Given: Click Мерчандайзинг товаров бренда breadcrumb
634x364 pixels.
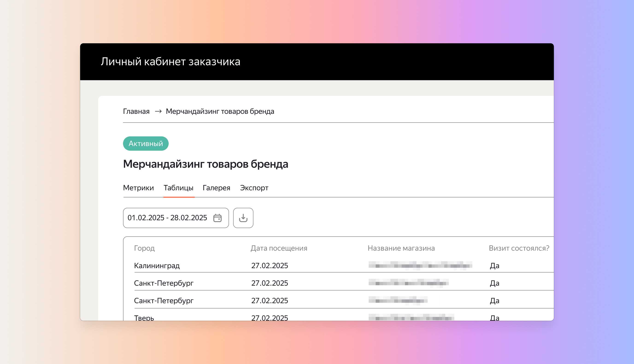Looking at the screenshot, I should coord(220,111).
